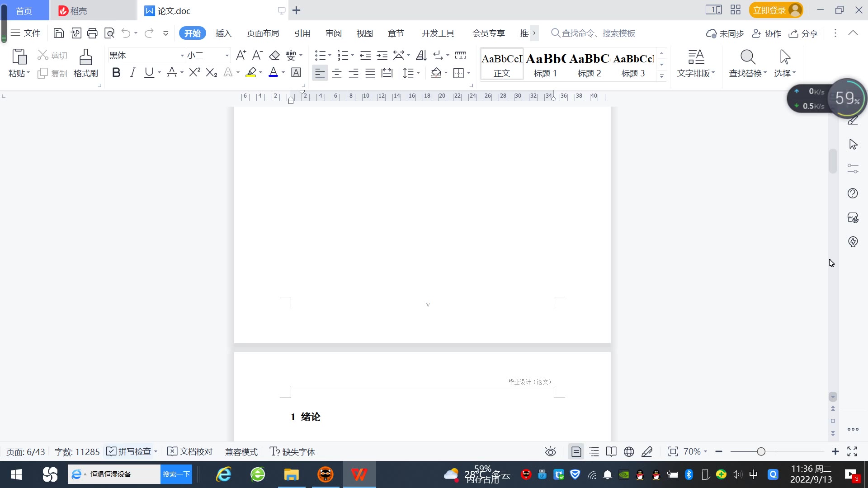Open the zoom percentage 70% dropdown
This screenshot has width=868, height=488.
[695, 451]
